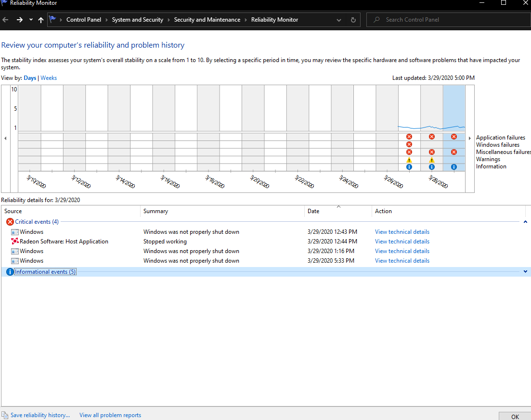Click the 3/10/2020 date label on the chart axis

pos(36,182)
